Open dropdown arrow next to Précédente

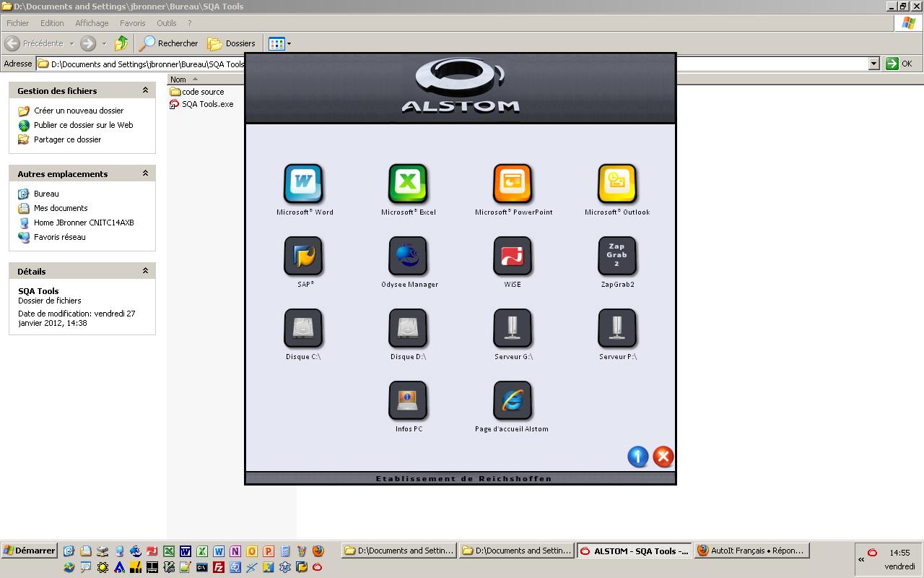(71, 43)
